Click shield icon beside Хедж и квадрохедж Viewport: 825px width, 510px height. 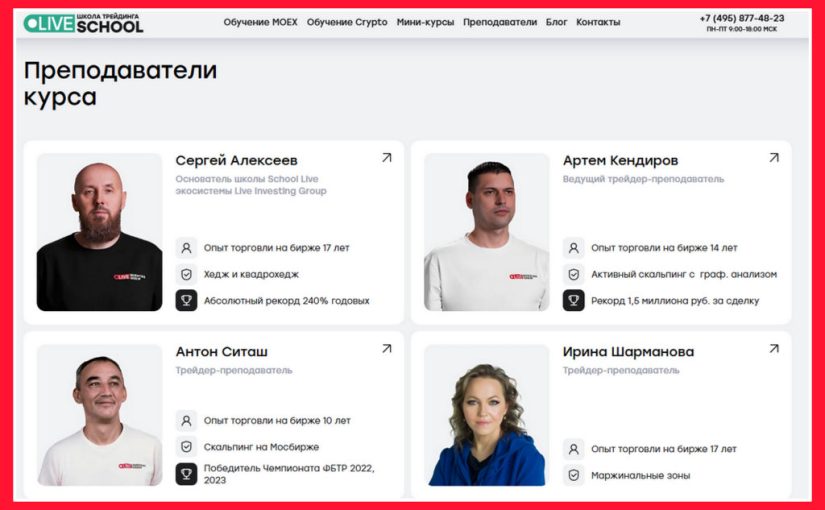186,274
